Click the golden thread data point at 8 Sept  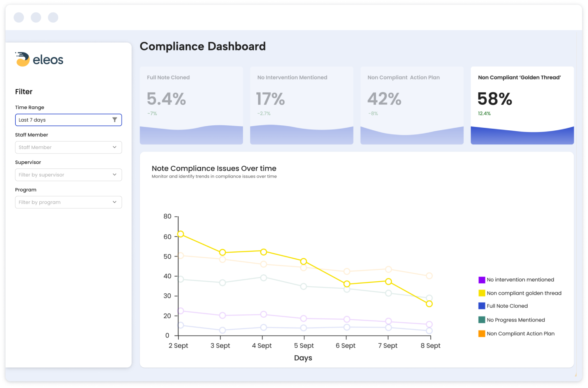(429, 304)
